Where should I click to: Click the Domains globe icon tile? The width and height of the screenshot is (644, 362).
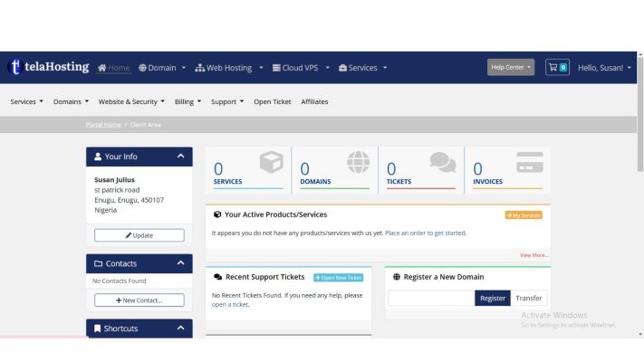click(x=358, y=163)
